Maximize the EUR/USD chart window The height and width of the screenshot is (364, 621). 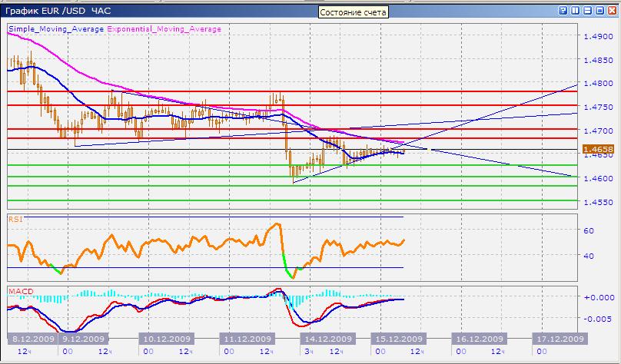point(600,10)
